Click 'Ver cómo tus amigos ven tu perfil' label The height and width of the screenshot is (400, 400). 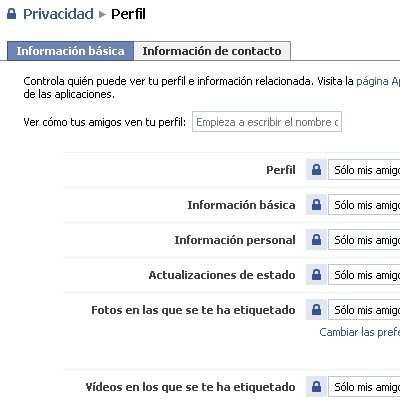(x=104, y=122)
